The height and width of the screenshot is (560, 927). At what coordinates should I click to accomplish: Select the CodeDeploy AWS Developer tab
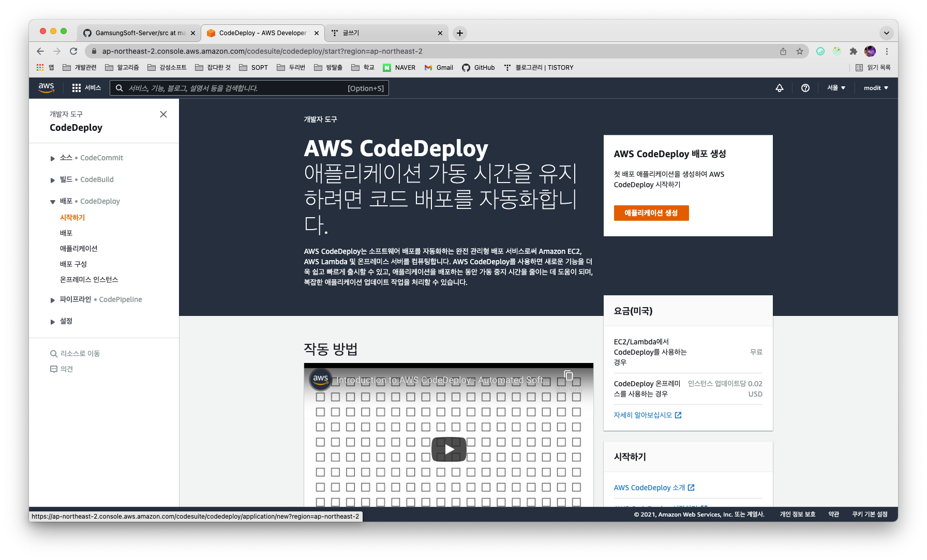[263, 33]
